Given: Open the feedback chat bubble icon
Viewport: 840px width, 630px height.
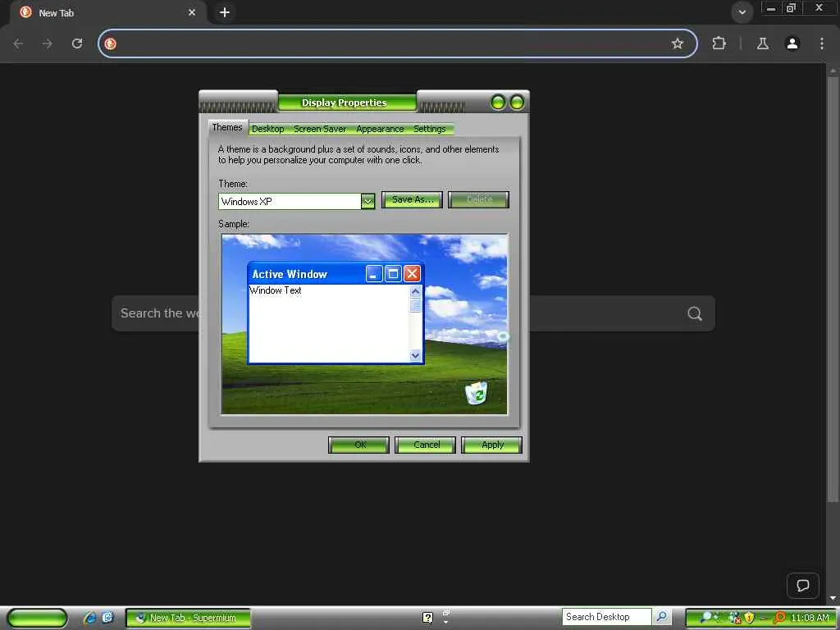Looking at the screenshot, I should [x=802, y=585].
